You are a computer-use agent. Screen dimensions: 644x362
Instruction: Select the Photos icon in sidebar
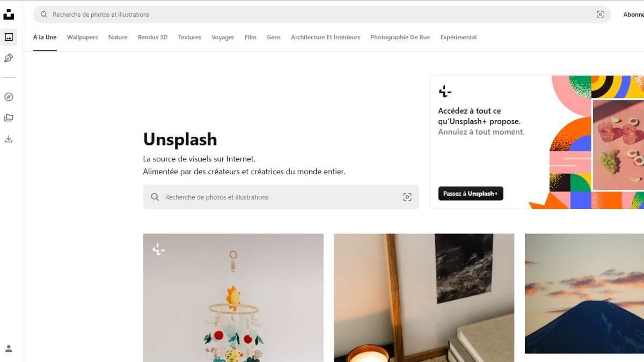tap(9, 37)
